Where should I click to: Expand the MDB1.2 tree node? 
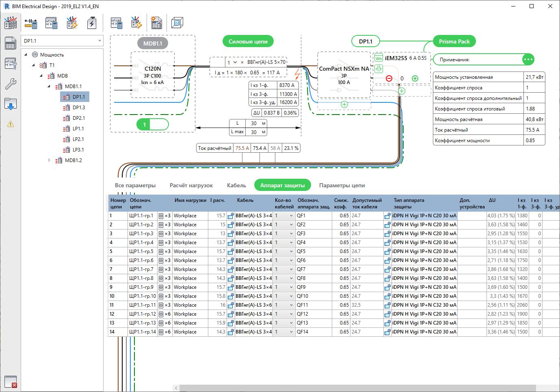[50, 160]
